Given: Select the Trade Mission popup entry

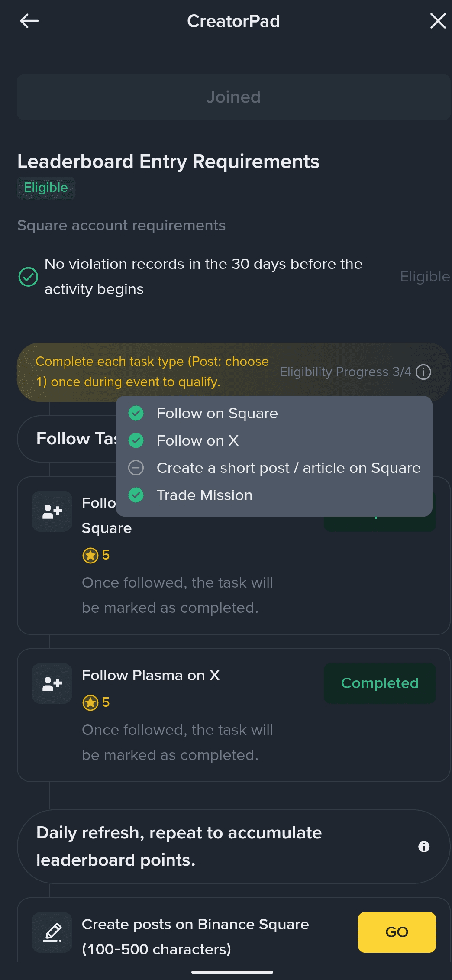Looking at the screenshot, I should click(x=204, y=495).
